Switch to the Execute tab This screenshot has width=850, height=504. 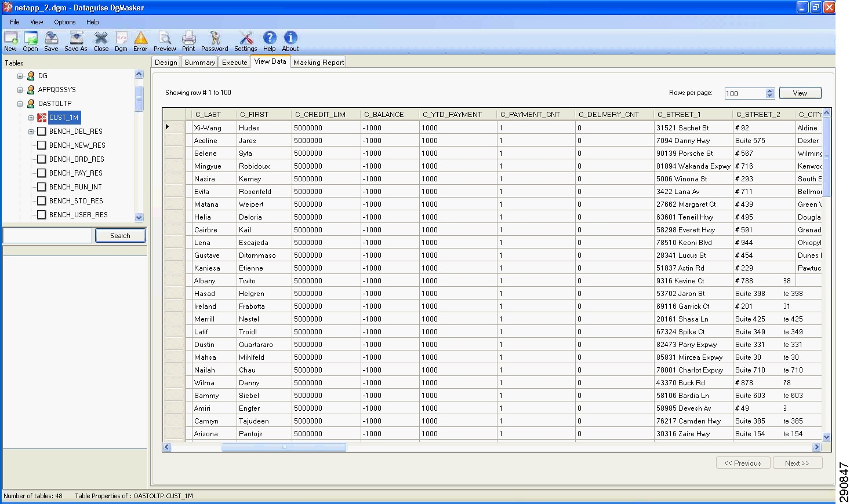point(235,62)
